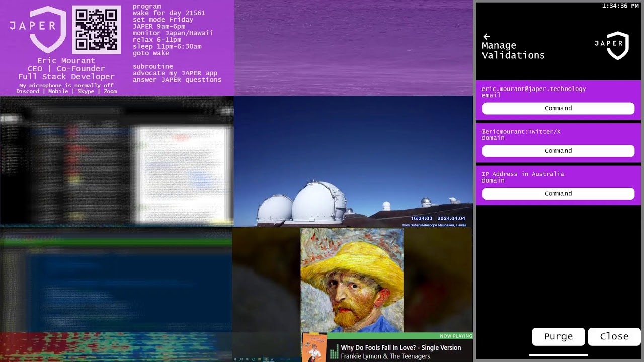Click the 'goto wake' line

[151, 53]
